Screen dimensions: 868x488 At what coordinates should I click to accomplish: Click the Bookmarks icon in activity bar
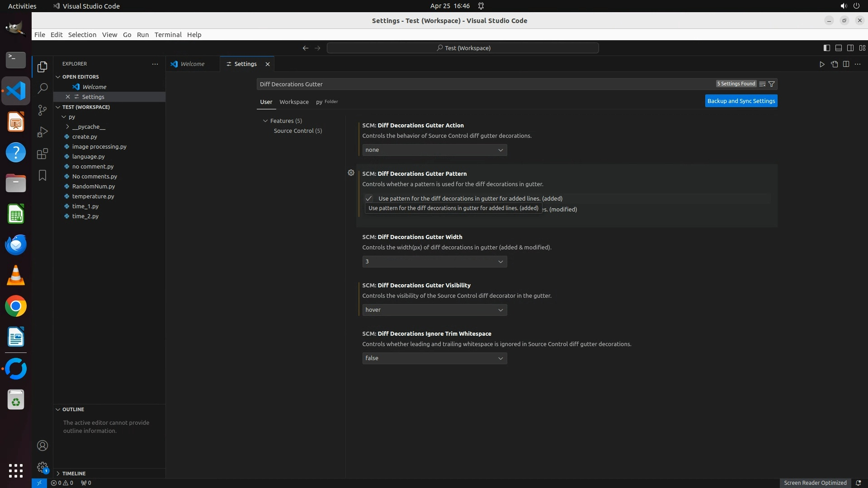tap(42, 175)
